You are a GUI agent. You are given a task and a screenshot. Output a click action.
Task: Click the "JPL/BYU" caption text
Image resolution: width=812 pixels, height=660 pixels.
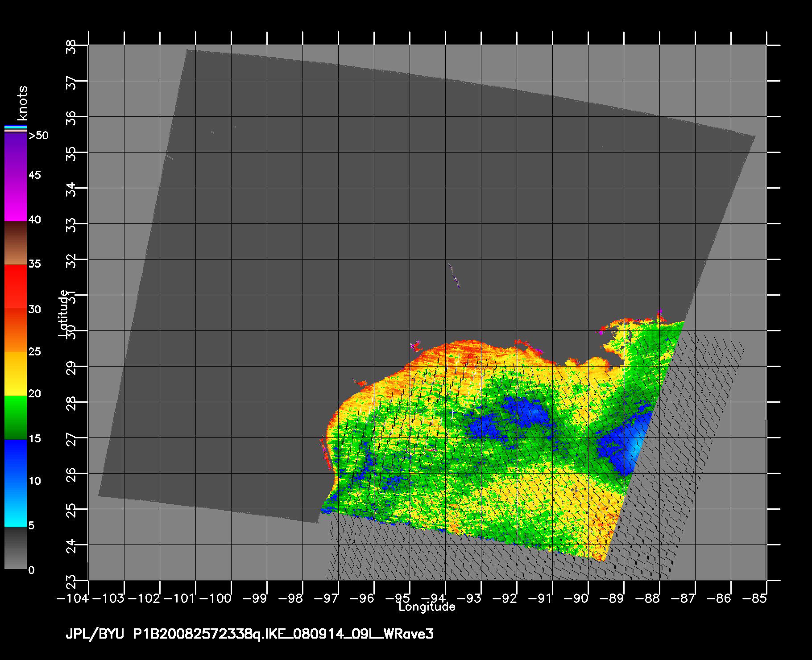(95, 634)
